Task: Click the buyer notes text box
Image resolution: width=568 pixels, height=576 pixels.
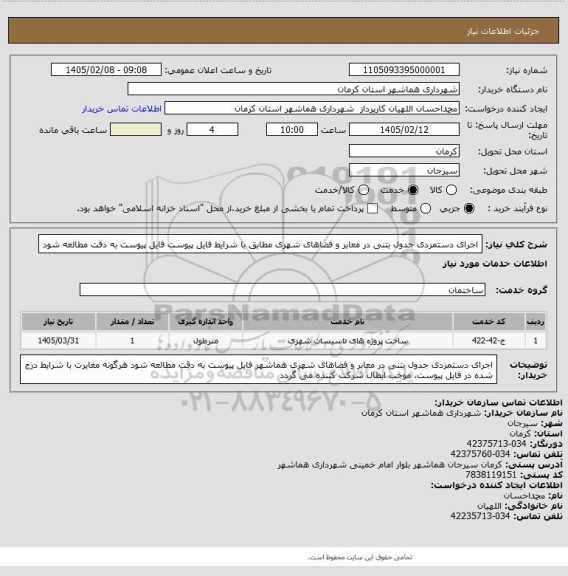Action: [258, 370]
